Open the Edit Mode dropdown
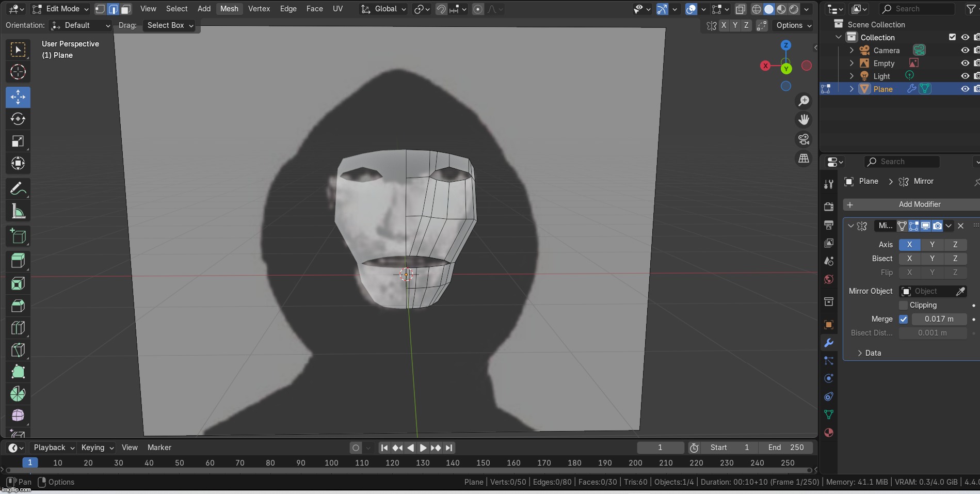This screenshot has height=494, width=980. (x=60, y=9)
